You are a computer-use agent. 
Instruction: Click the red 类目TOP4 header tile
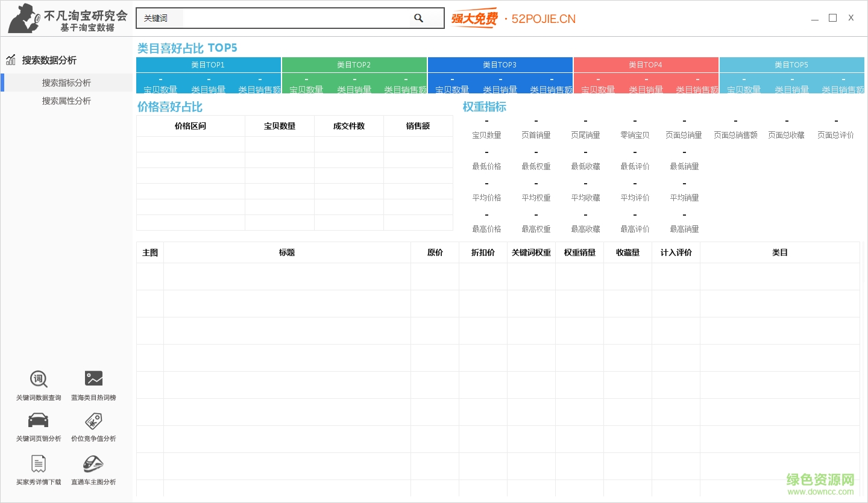tap(646, 65)
